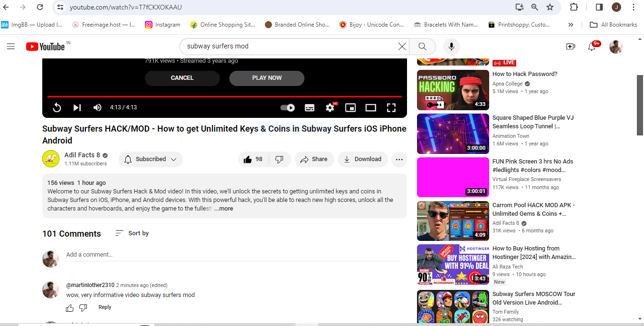Open Online Shopping Site bookmark
This screenshot has height=326, width=644.
pyautogui.click(x=223, y=25)
